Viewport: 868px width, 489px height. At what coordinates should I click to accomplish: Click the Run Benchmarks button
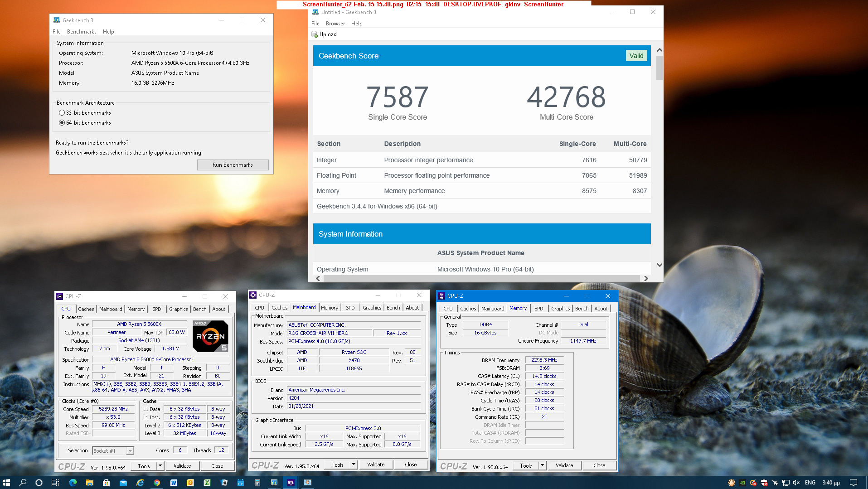[233, 165]
